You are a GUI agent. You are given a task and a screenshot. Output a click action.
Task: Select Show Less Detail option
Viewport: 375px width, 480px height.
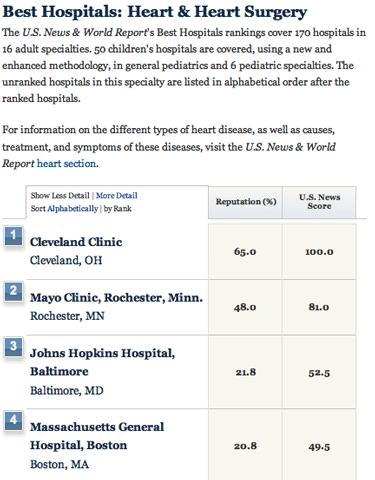click(60, 195)
